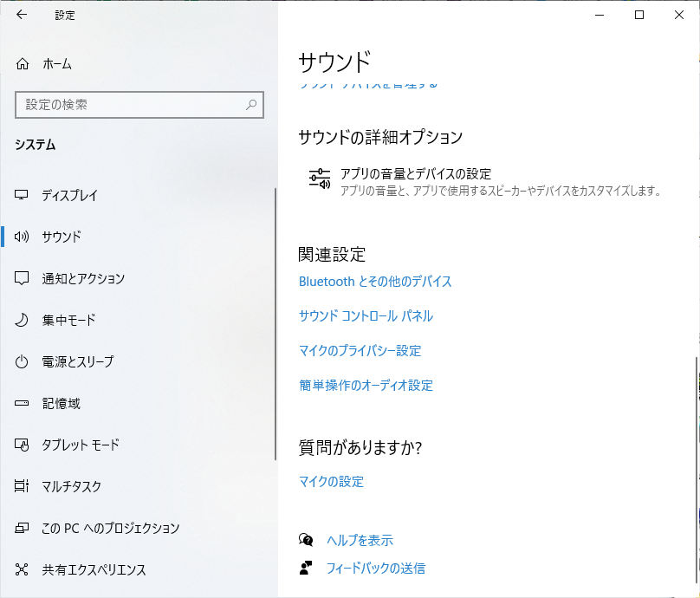Viewport: 700px width, 598px height.
Task: Click the サウンド speaker icon
Action: [22, 237]
